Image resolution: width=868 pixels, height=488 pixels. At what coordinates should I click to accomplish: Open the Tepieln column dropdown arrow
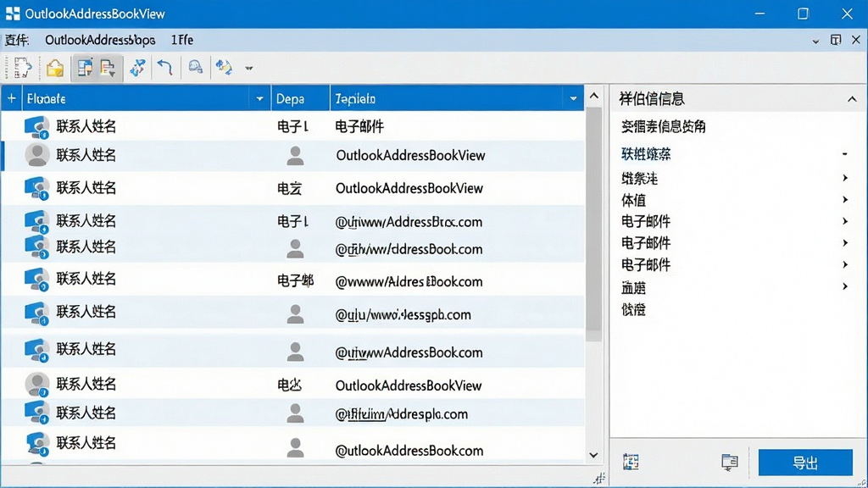point(574,99)
